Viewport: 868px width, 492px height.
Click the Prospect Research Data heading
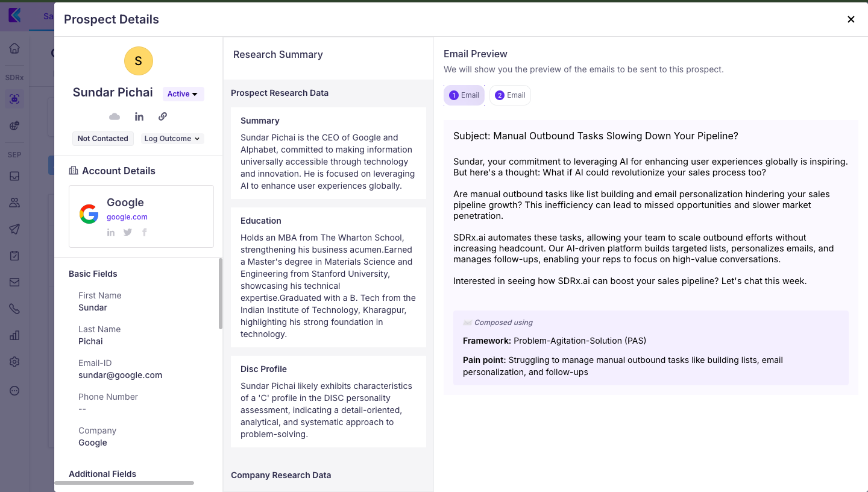pos(280,93)
